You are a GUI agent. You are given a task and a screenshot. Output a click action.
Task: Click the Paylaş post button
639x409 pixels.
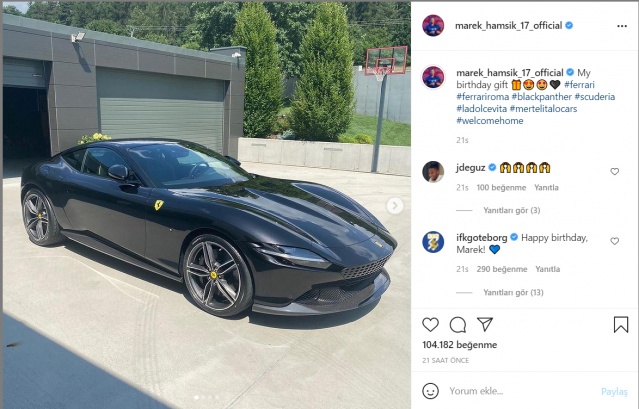coord(614,391)
